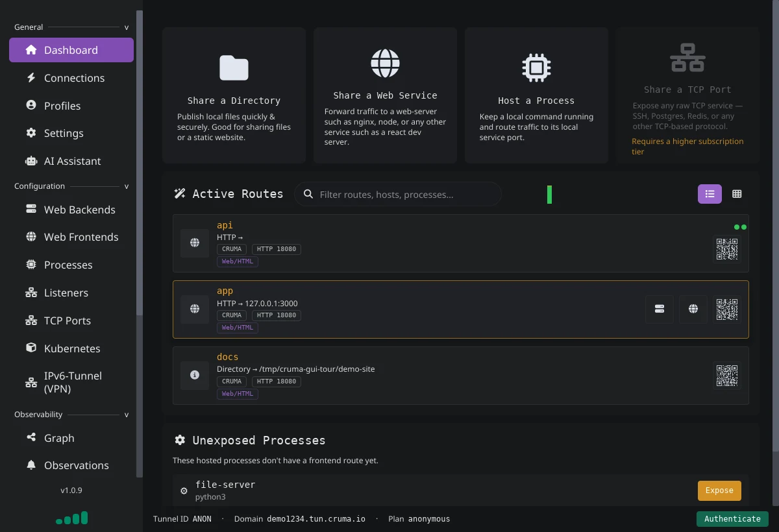Click the Kubernetes cube icon
This screenshot has width=779, height=532.
point(31,348)
